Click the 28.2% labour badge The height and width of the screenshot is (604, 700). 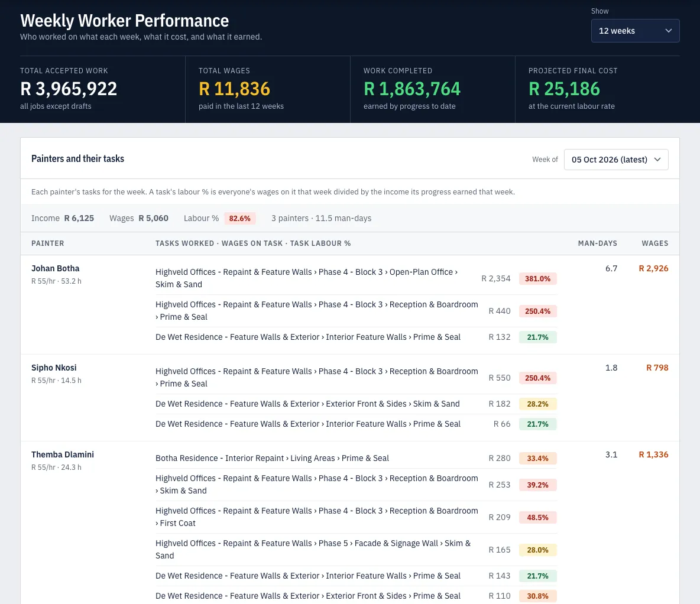pyautogui.click(x=537, y=404)
